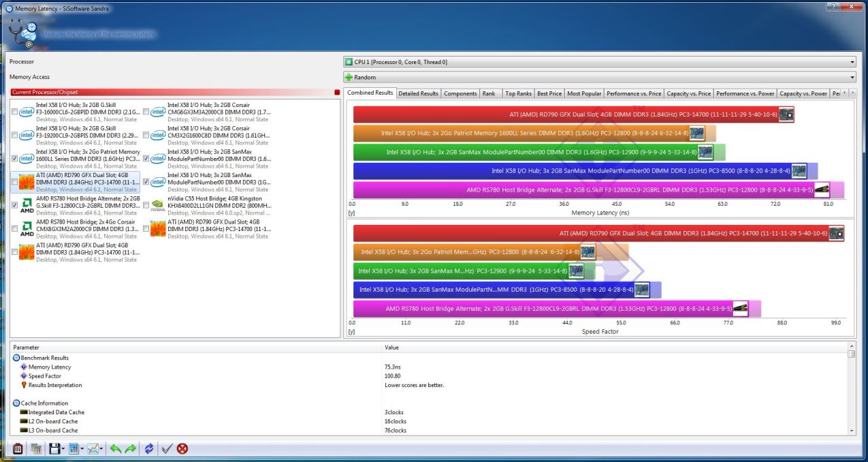
Task: Open the Most Popular tab
Action: click(x=584, y=93)
